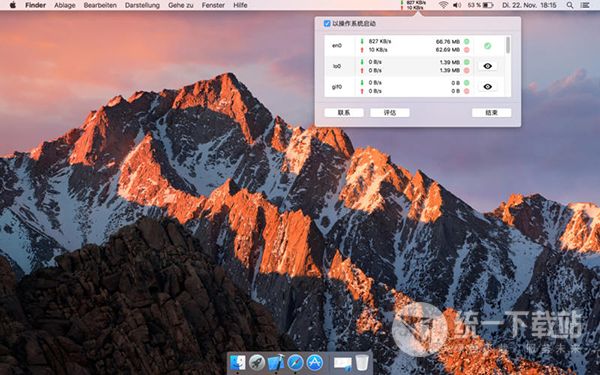Screen dimensions: 600x375
Task: Open Safari from the Dock
Action: pos(295,362)
